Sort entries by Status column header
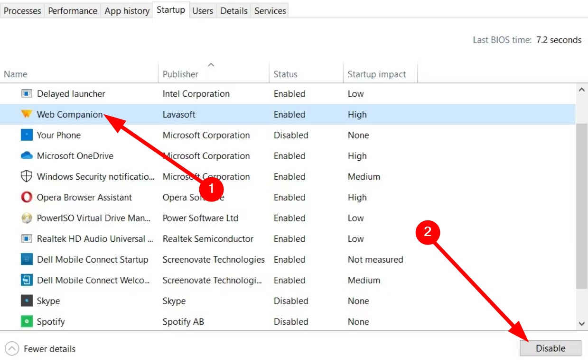588x364 pixels. click(x=285, y=74)
